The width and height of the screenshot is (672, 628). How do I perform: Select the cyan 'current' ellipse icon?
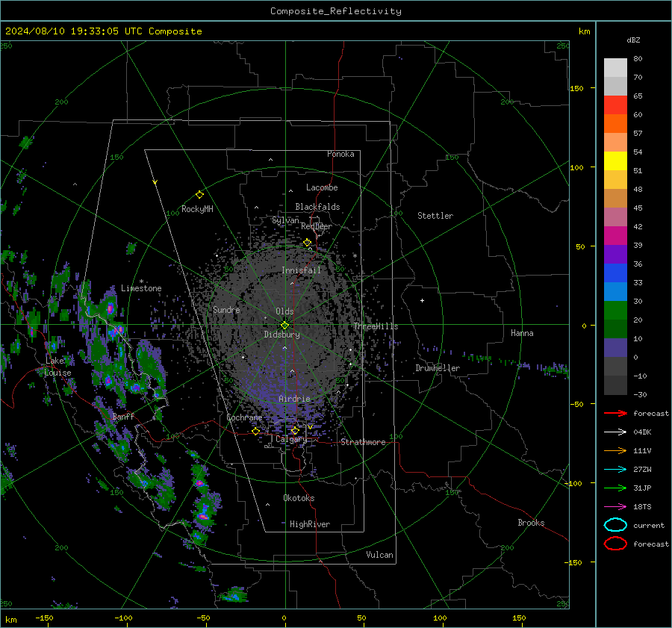coord(615,525)
